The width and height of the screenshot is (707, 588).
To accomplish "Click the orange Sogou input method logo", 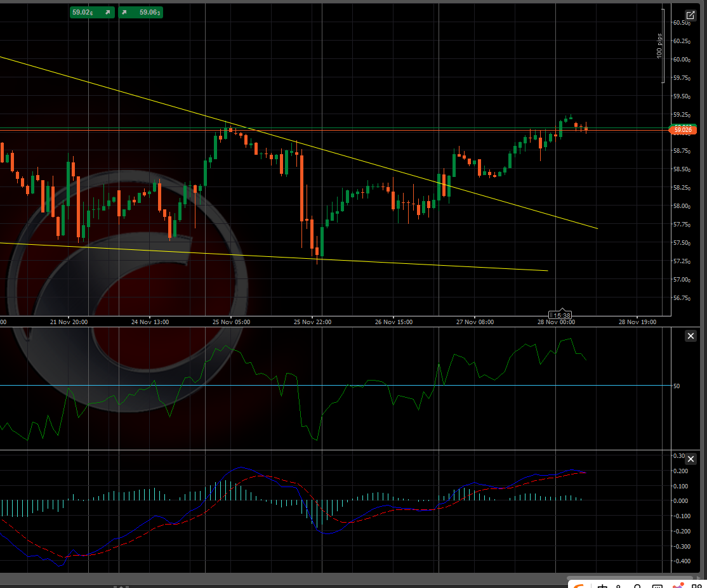I will (x=579, y=585).
